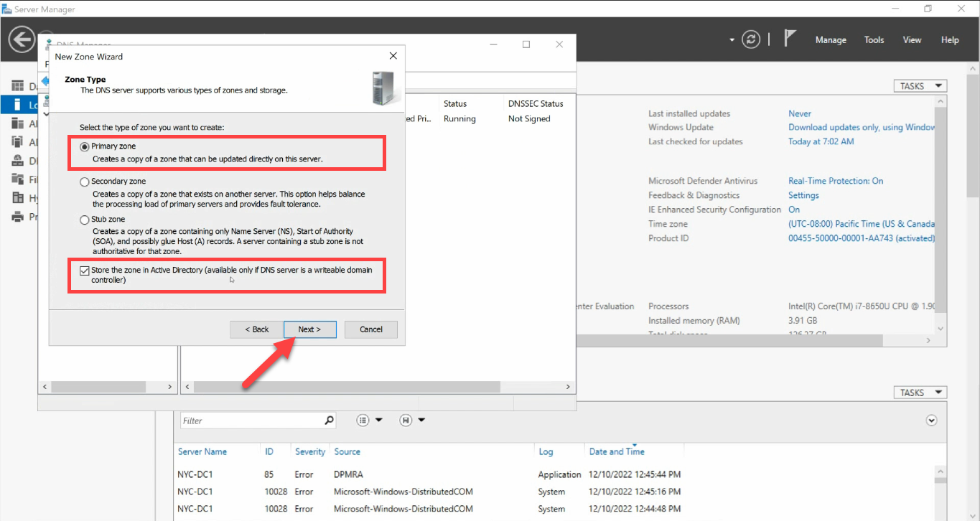Open the Properties TASKS dropdown
980x521 pixels.
920,86
